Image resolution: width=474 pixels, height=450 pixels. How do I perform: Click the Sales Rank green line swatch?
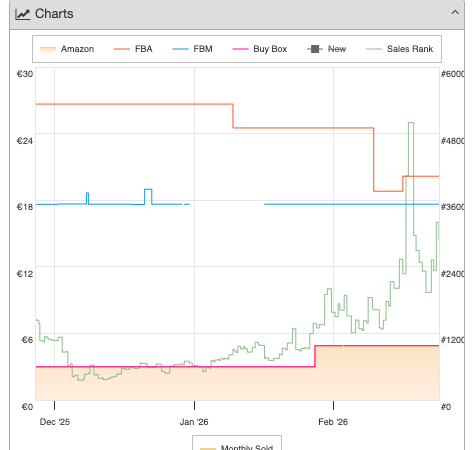click(x=374, y=49)
